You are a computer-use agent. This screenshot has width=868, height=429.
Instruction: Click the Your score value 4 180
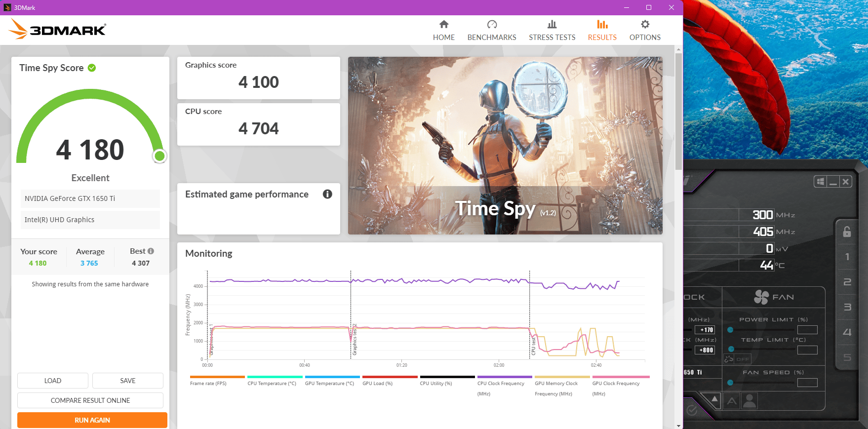[38, 263]
